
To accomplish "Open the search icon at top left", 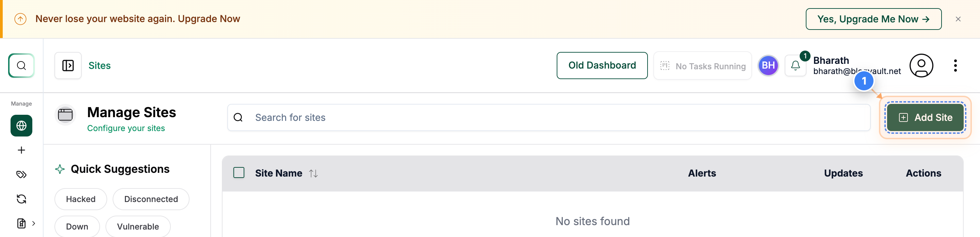I will (x=21, y=65).
